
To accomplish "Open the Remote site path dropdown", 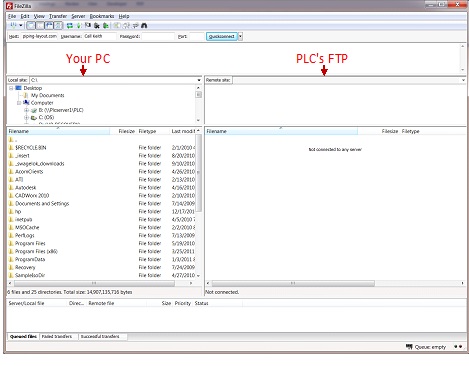I will [463, 80].
